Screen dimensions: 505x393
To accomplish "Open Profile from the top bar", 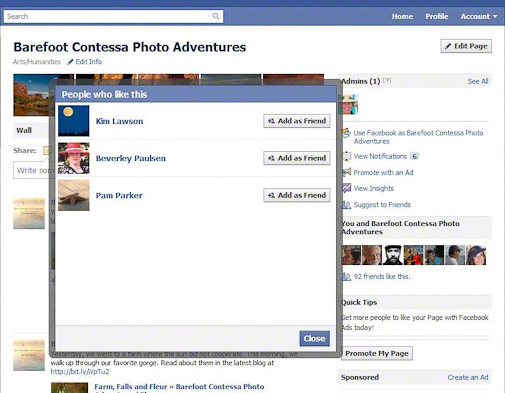I will 437,16.
